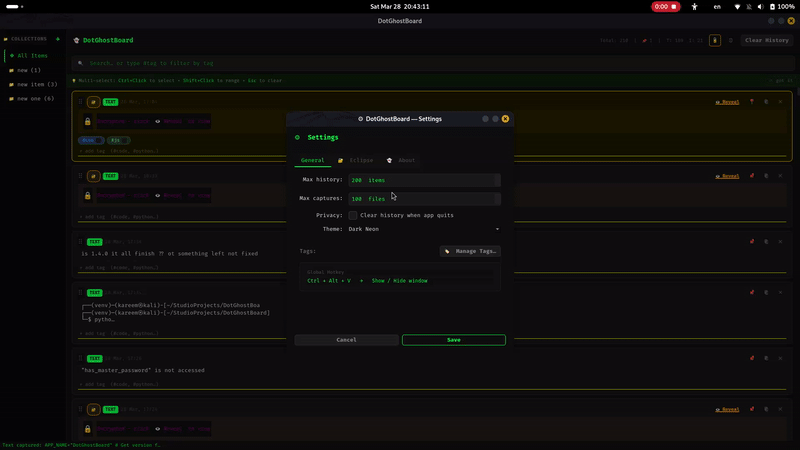Copy the "has_master_password" item
Viewport: 800px width, 450px height.
tap(766, 358)
